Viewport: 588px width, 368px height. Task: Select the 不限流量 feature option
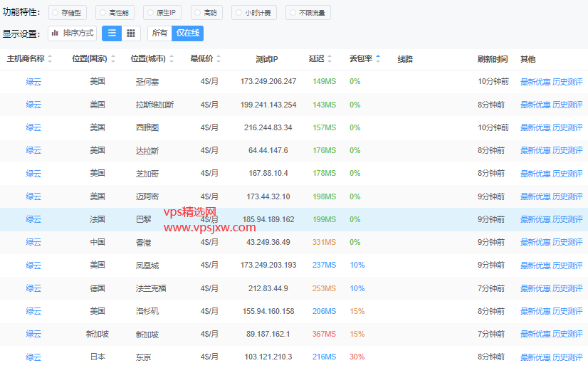pyautogui.click(x=308, y=13)
